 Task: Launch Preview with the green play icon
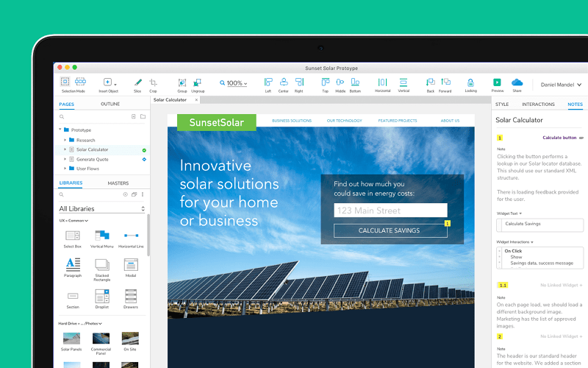click(498, 82)
